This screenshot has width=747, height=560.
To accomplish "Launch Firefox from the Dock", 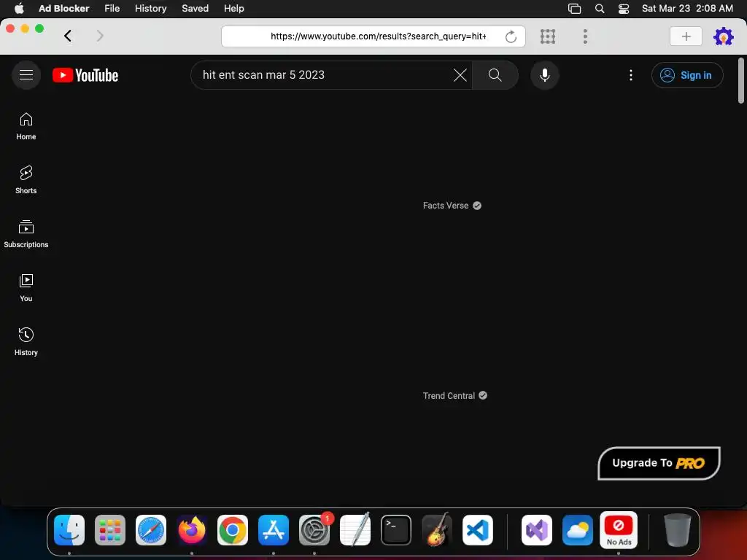I will [x=192, y=530].
